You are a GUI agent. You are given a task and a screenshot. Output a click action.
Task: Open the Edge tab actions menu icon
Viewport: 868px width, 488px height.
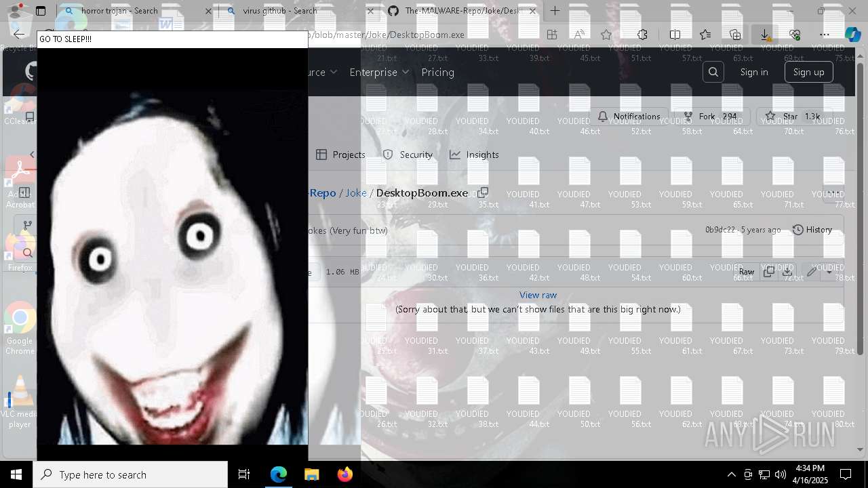point(41,11)
